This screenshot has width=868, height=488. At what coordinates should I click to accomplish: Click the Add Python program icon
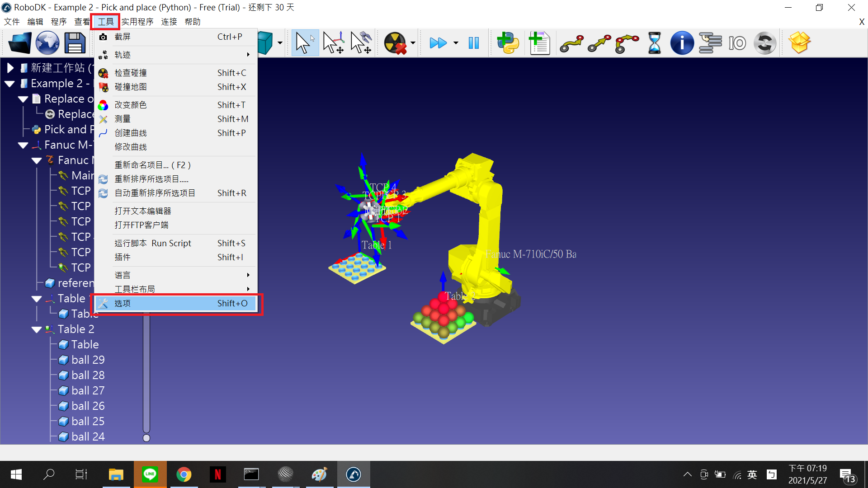(x=508, y=43)
